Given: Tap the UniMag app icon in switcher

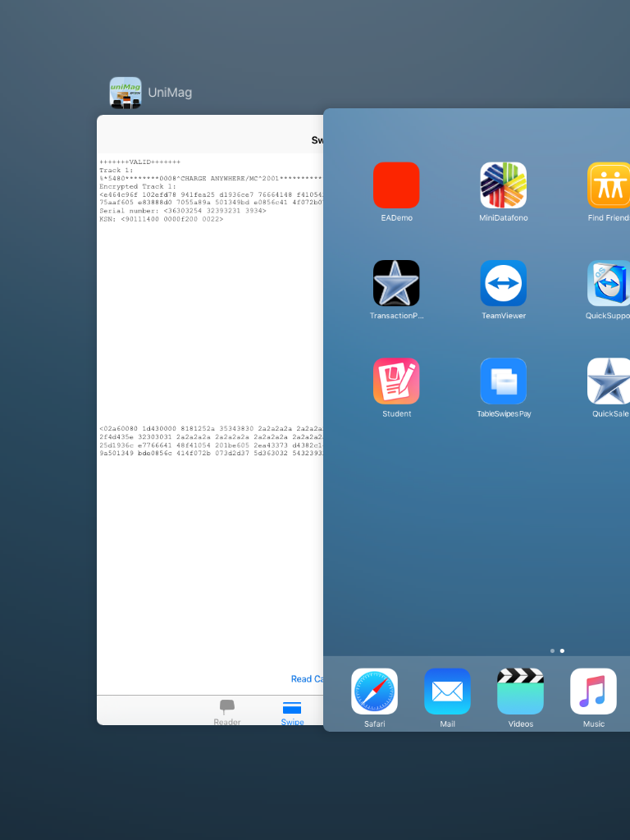Looking at the screenshot, I should [126, 93].
